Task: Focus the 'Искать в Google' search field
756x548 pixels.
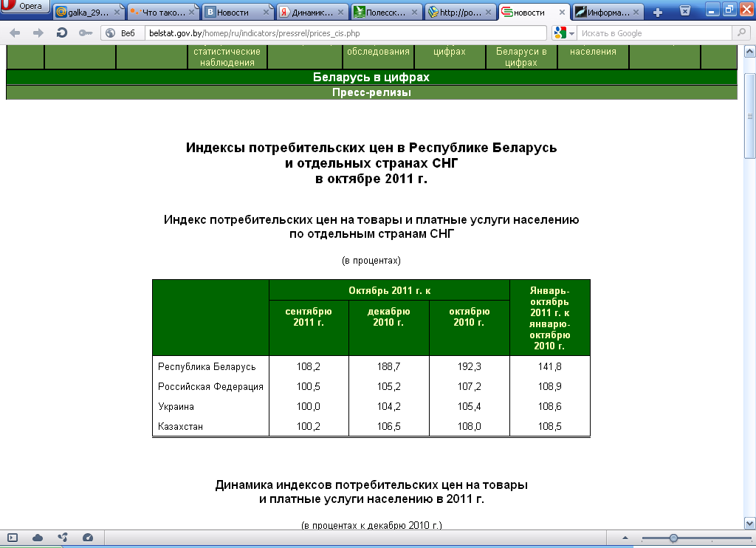Action: point(654,32)
